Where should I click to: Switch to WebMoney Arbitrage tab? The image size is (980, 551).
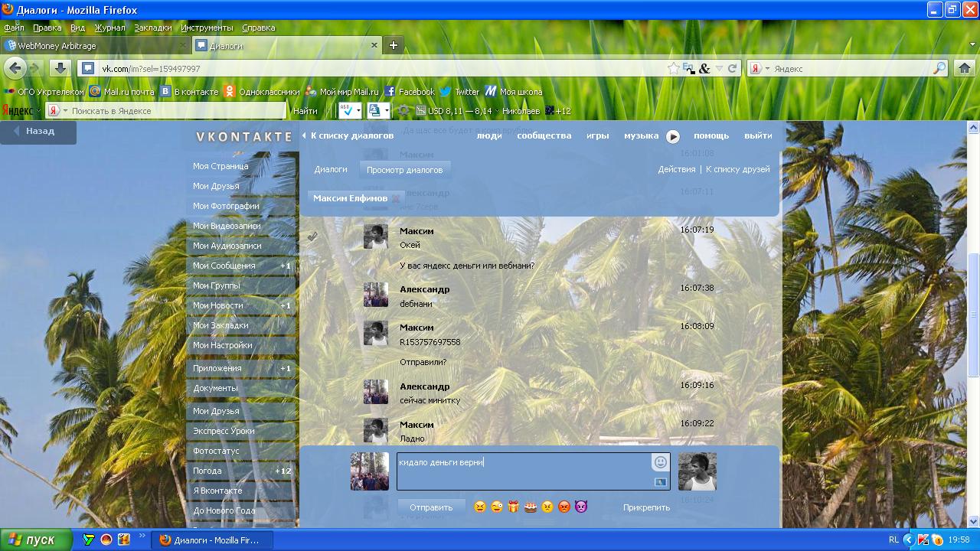(95, 45)
